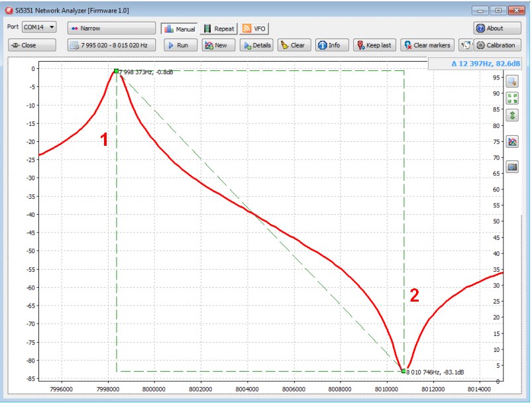Open the Info dialog
Image resolution: width=532 pixels, height=403 pixels.
[x=329, y=45]
